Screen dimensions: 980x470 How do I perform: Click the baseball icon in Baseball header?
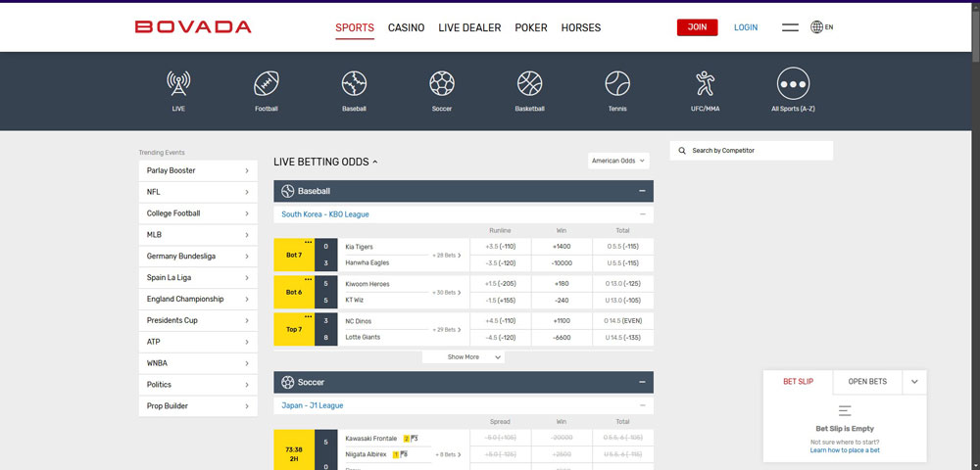pyautogui.click(x=287, y=191)
